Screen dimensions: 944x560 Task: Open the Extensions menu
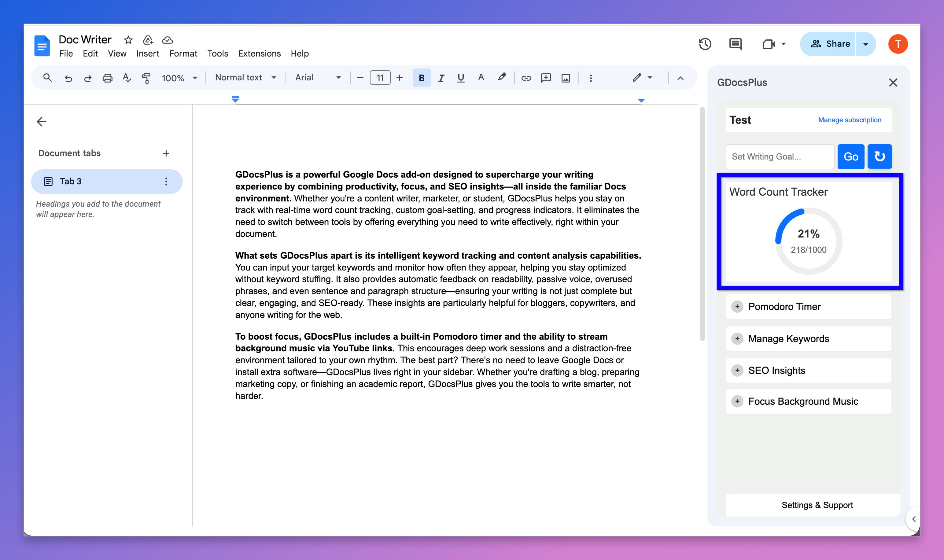(259, 53)
